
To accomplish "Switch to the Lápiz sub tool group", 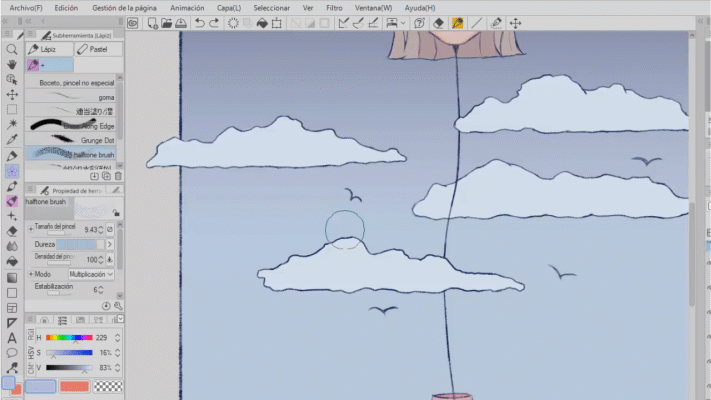I will pos(49,49).
